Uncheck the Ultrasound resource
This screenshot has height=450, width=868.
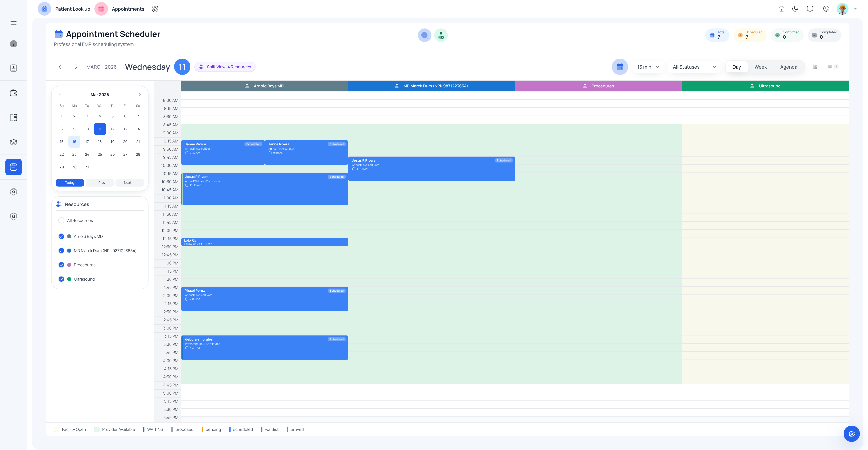pos(61,279)
